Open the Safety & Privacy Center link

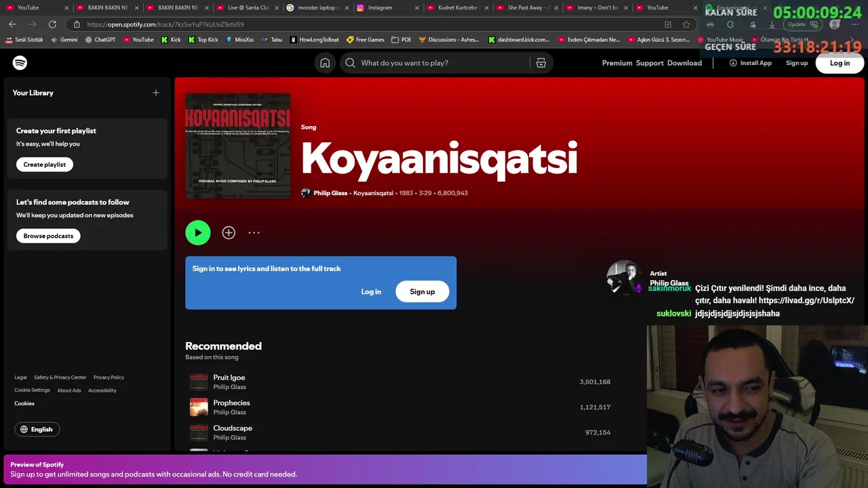pyautogui.click(x=60, y=378)
